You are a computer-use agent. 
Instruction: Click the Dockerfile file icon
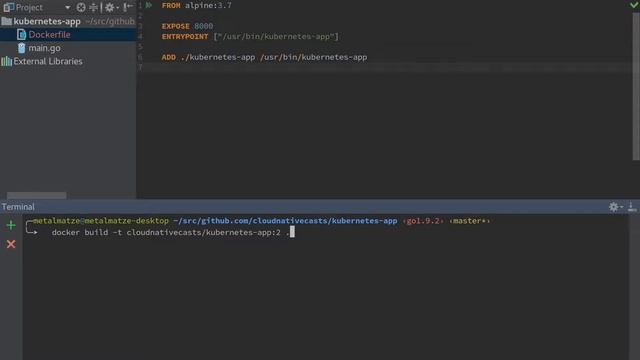coord(22,35)
